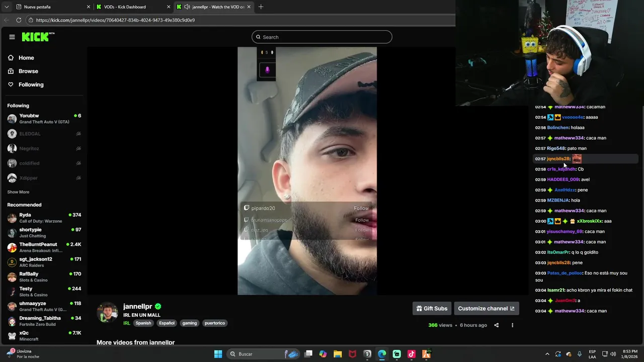Open Yorubtw channel in Following list
Screen dimensions: 644x362
click(x=44, y=119)
